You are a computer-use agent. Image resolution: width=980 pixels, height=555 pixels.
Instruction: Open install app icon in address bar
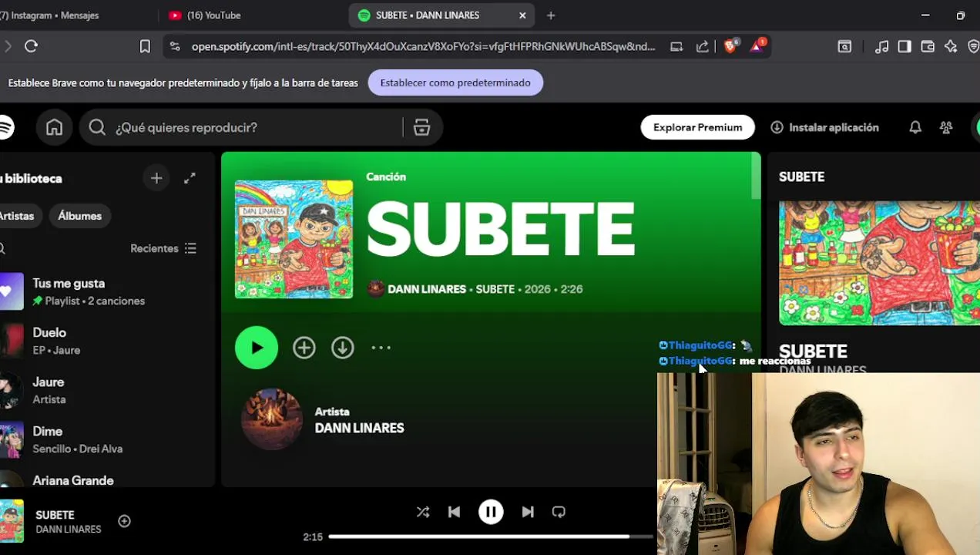coord(676,46)
